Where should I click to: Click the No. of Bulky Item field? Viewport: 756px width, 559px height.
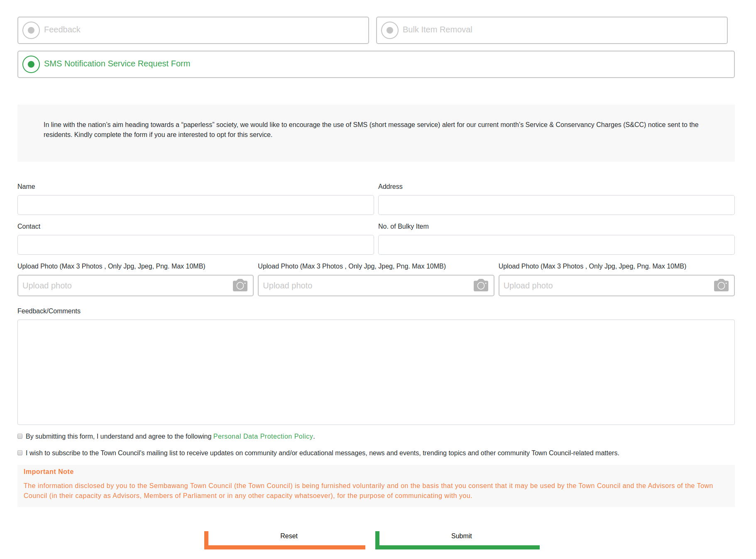point(556,245)
